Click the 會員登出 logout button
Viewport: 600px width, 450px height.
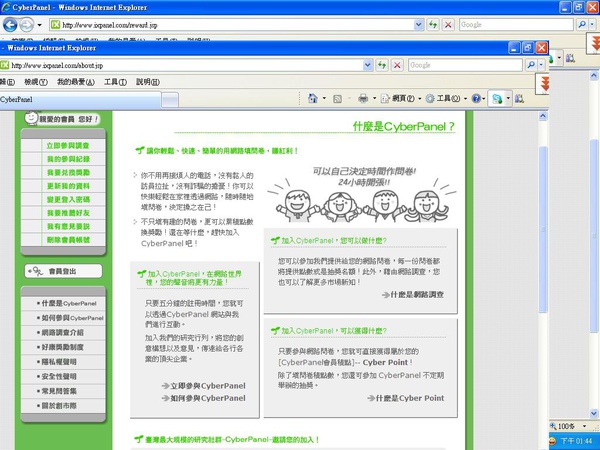tap(63, 271)
